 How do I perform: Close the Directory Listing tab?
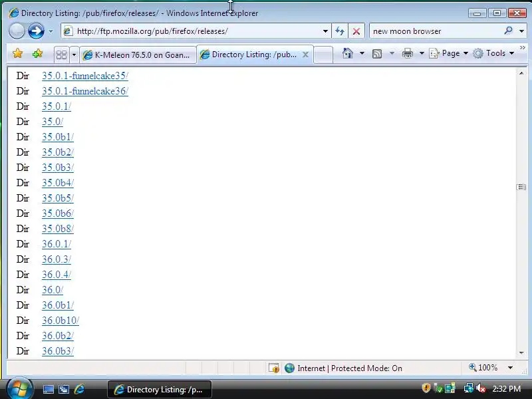305,55
